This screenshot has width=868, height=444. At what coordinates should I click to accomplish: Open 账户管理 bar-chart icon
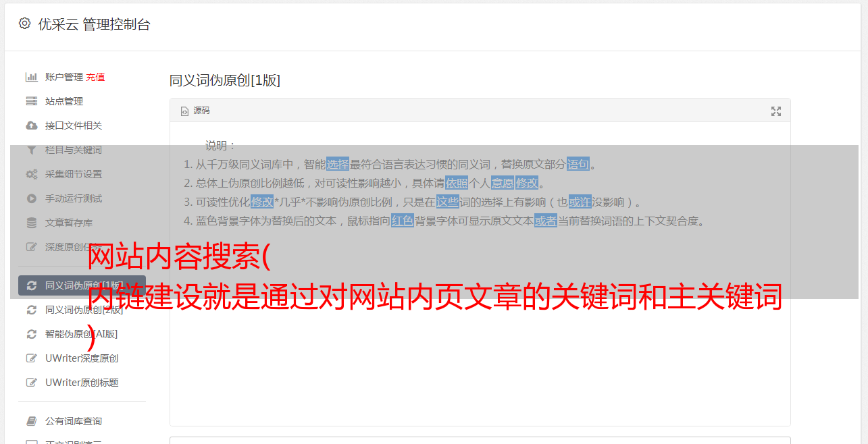pyautogui.click(x=31, y=77)
